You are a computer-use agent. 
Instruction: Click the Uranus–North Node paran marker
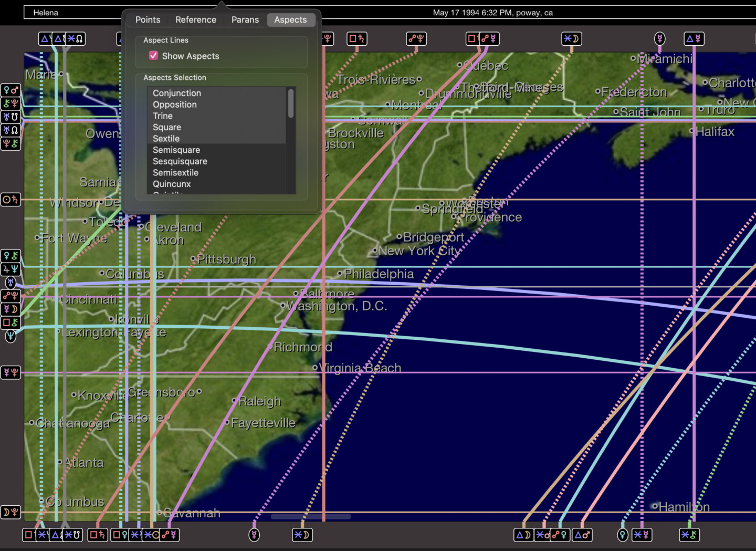click(10, 130)
